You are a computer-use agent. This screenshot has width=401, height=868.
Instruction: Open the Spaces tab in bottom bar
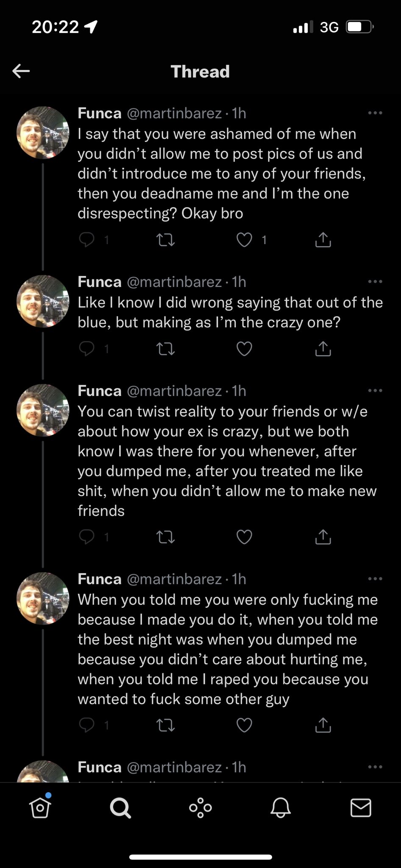tap(200, 808)
